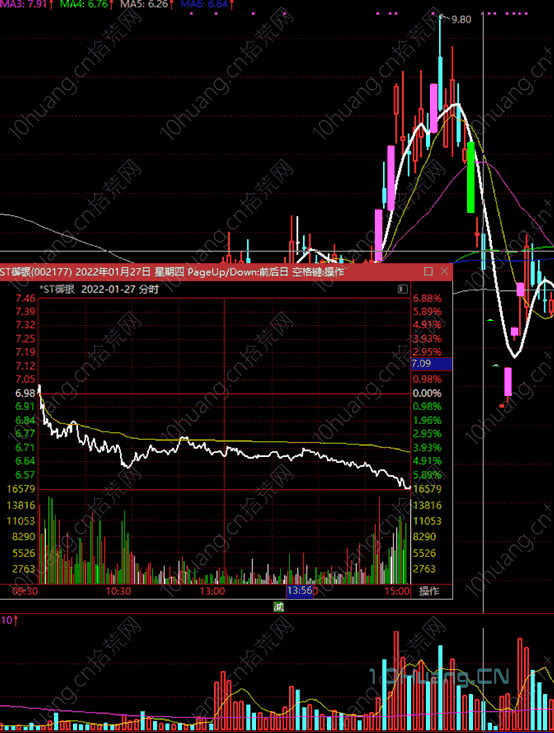Click the 6.98 previous close price label
Viewport: 554px width, 733px height.
[25, 393]
